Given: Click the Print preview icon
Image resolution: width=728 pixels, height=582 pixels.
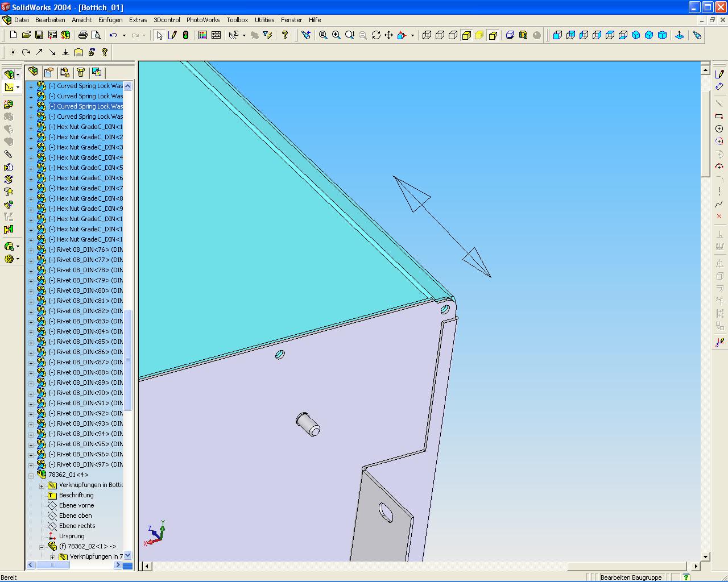Looking at the screenshot, I should pyautogui.click(x=96, y=35).
